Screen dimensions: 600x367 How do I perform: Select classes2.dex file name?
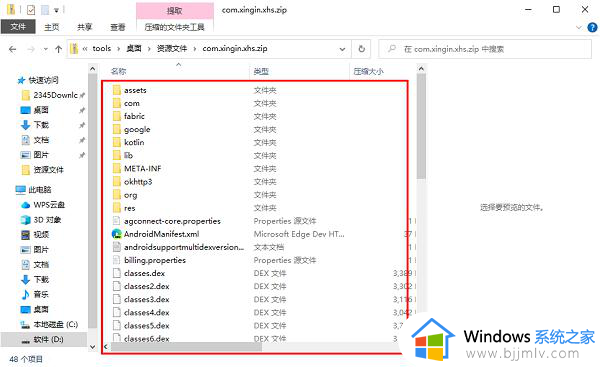coord(147,286)
